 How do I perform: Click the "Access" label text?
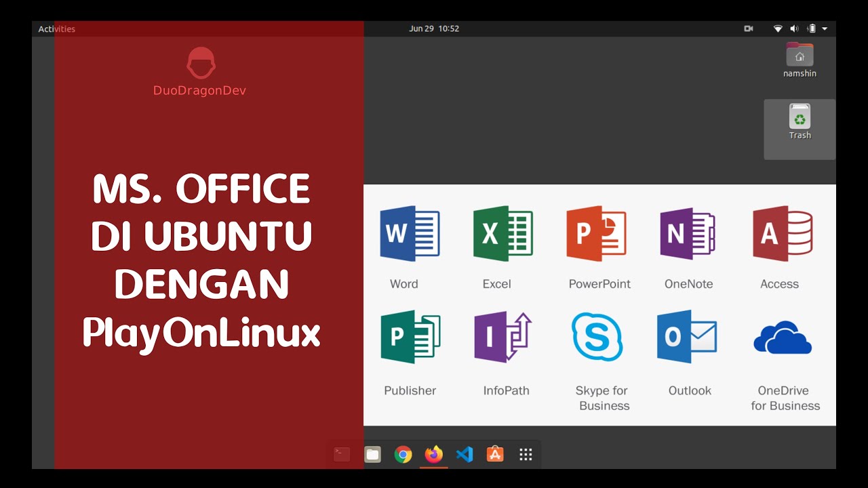[780, 284]
